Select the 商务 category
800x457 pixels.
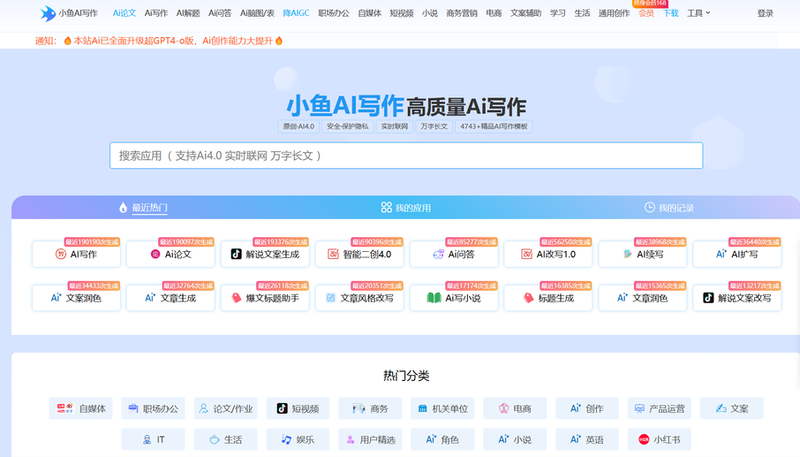point(370,409)
